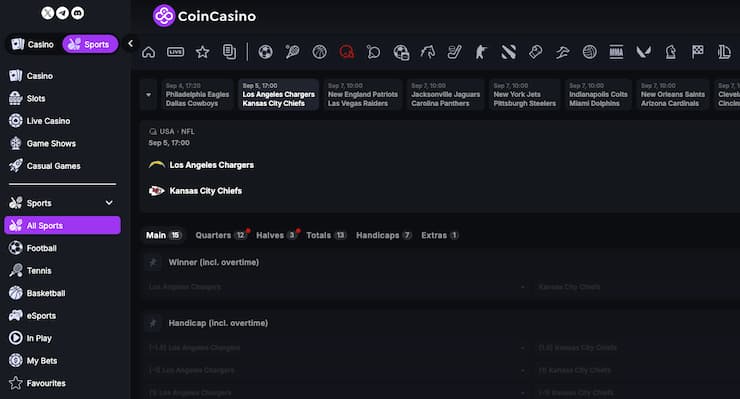Select Los Angeles Chargers vs Kansas City Chiefs card

(x=278, y=94)
